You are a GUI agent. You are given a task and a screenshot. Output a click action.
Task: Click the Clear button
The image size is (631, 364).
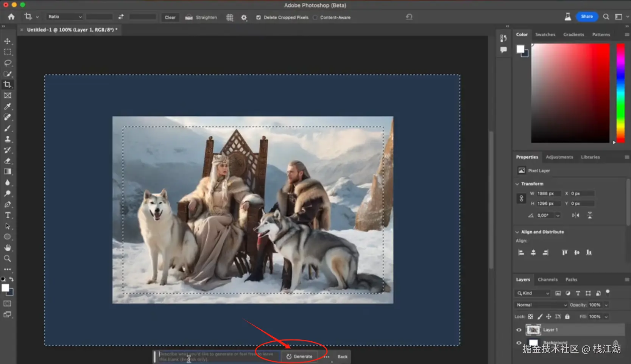click(x=170, y=17)
